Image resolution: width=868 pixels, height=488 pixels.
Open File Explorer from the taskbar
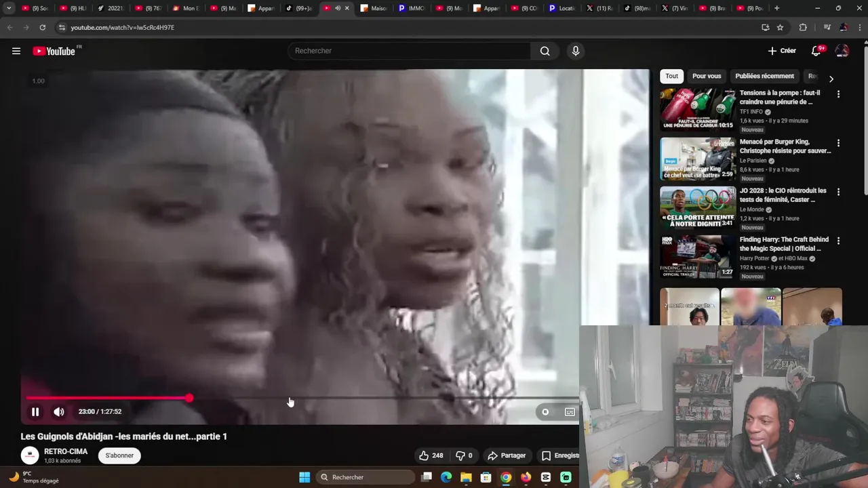[x=466, y=477]
